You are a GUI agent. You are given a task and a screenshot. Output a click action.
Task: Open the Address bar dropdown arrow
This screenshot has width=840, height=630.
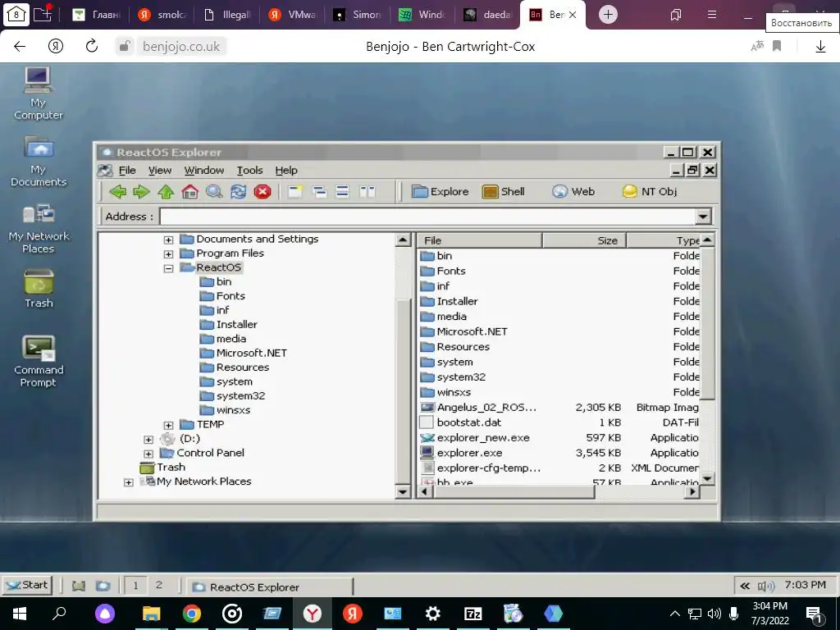coord(703,217)
